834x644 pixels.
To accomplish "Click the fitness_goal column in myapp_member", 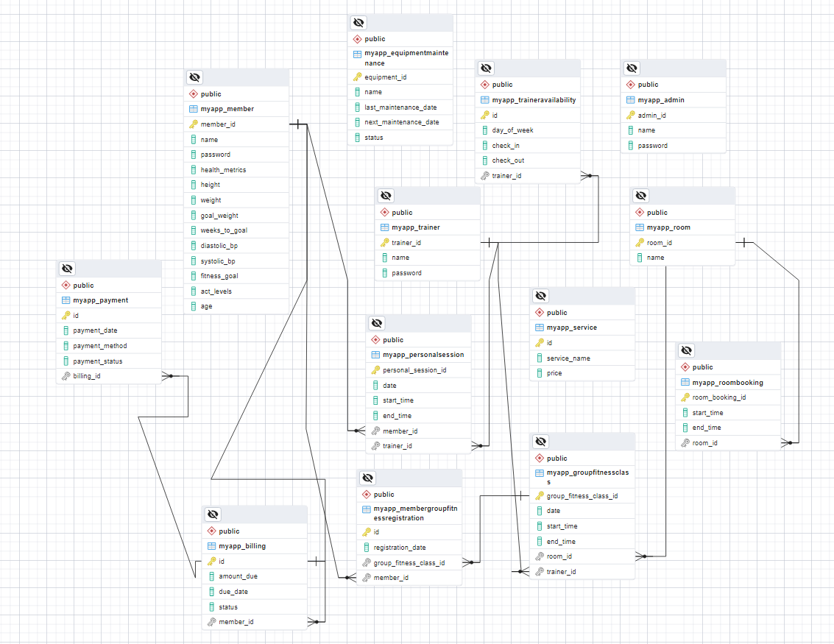I will pyautogui.click(x=237, y=276).
